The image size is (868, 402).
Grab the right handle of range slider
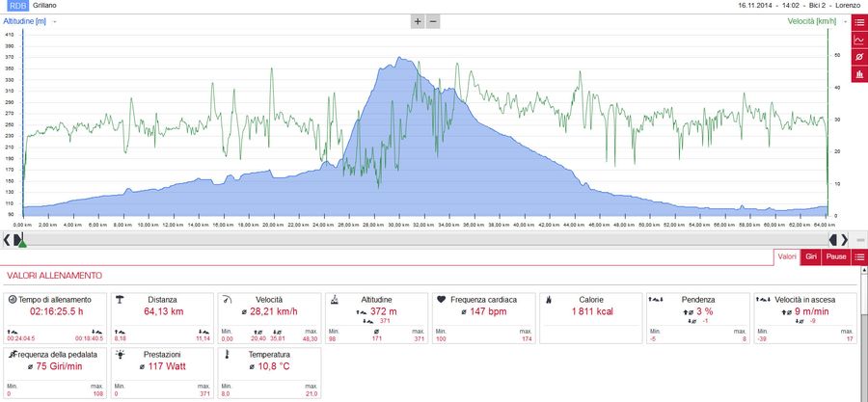[833, 239]
